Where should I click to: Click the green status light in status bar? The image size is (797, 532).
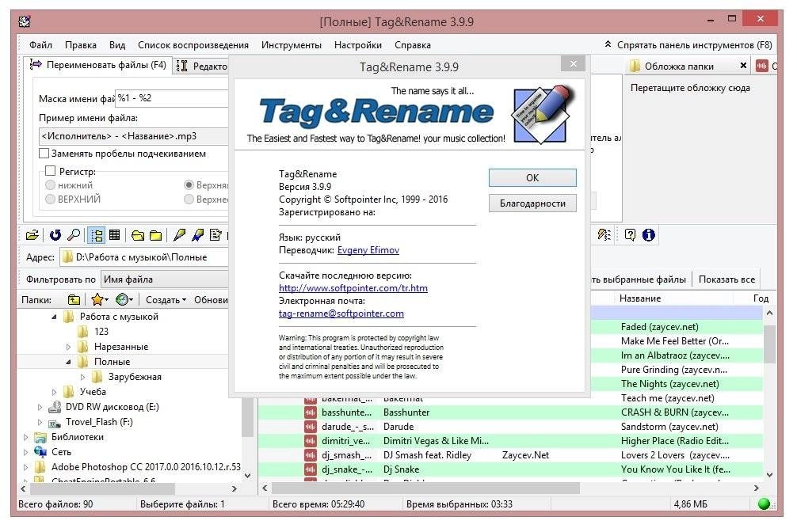pyautogui.click(x=764, y=504)
